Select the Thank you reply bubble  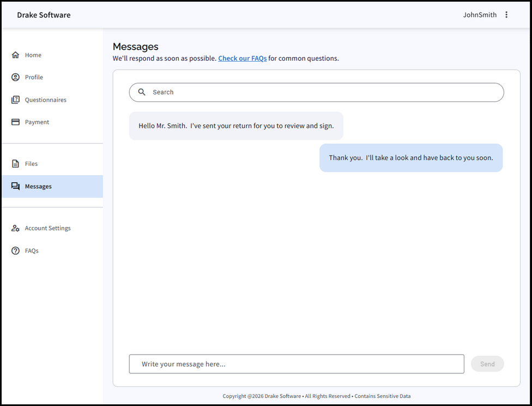pyautogui.click(x=410, y=158)
